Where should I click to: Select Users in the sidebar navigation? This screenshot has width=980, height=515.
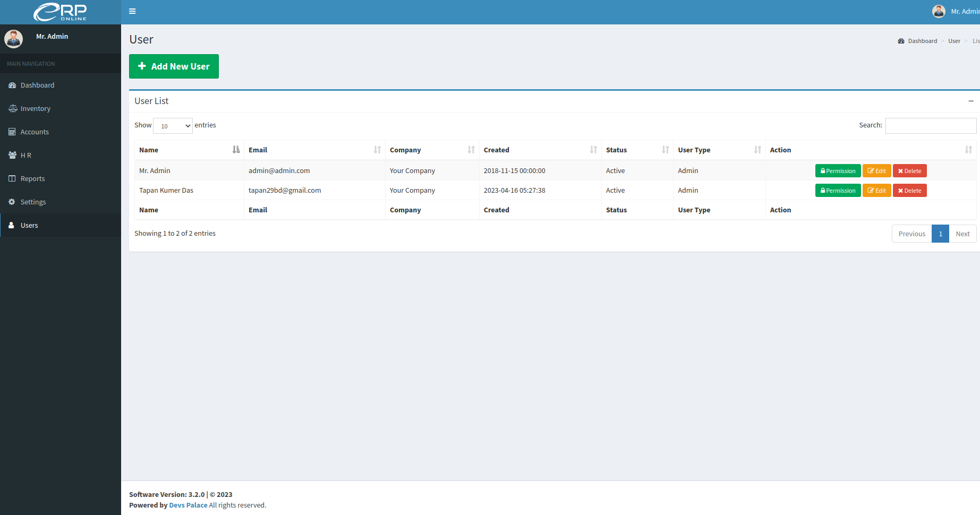click(x=29, y=225)
